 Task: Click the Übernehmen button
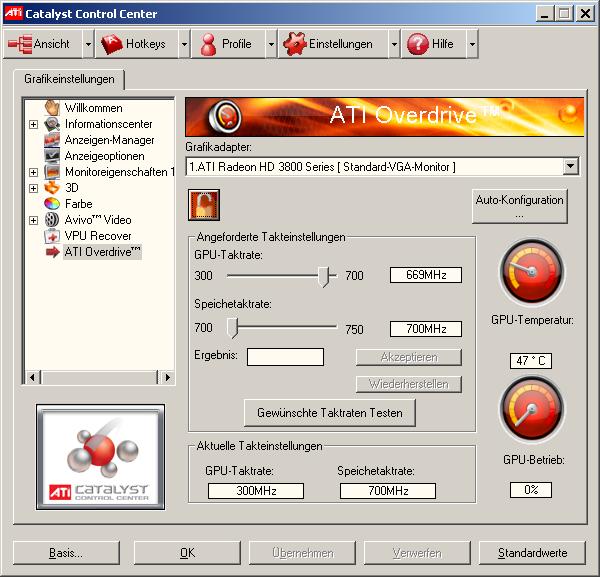click(302, 553)
